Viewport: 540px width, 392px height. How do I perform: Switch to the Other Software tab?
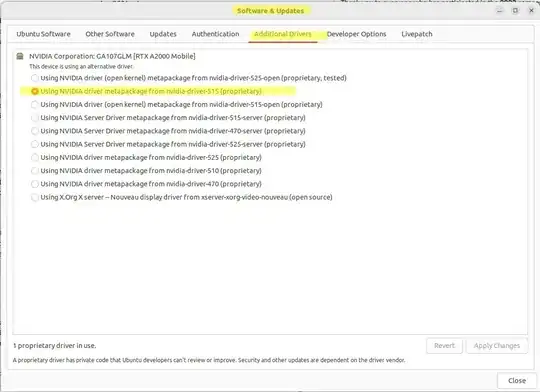click(110, 34)
